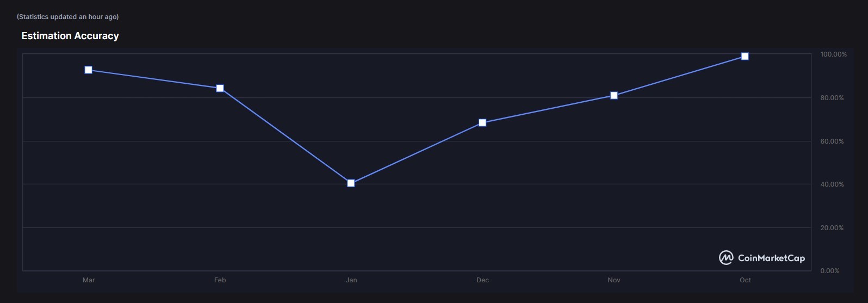Image resolution: width=868 pixels, height=303 pixels.
Task: Click the Mar data point marker
Action: tap(89, 70)
